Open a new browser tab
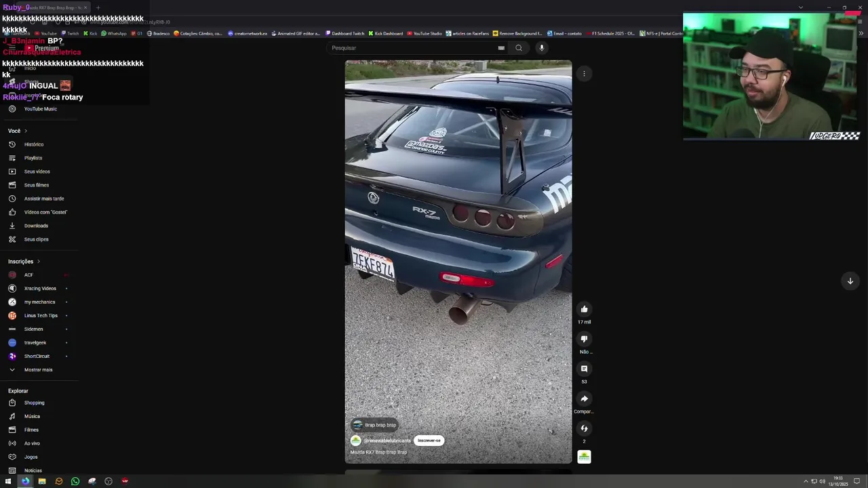 [98, 7]
